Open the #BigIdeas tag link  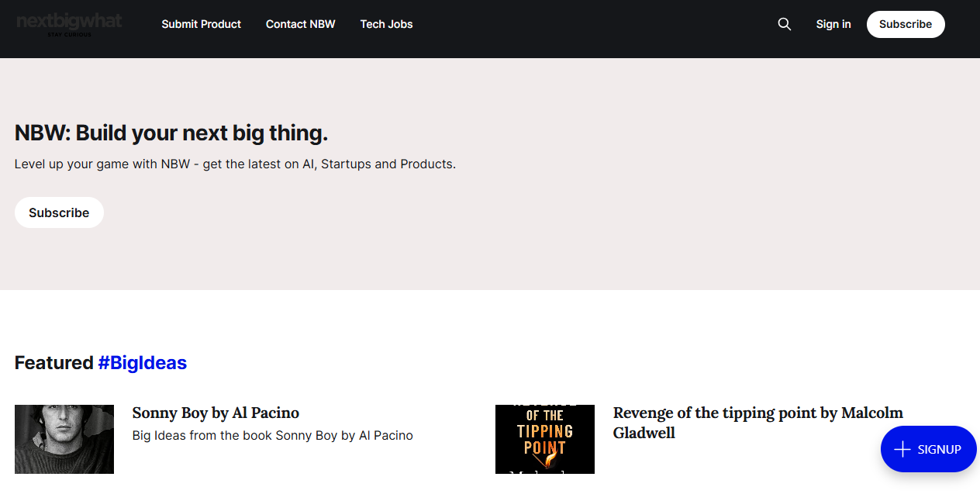click(142, 362)
